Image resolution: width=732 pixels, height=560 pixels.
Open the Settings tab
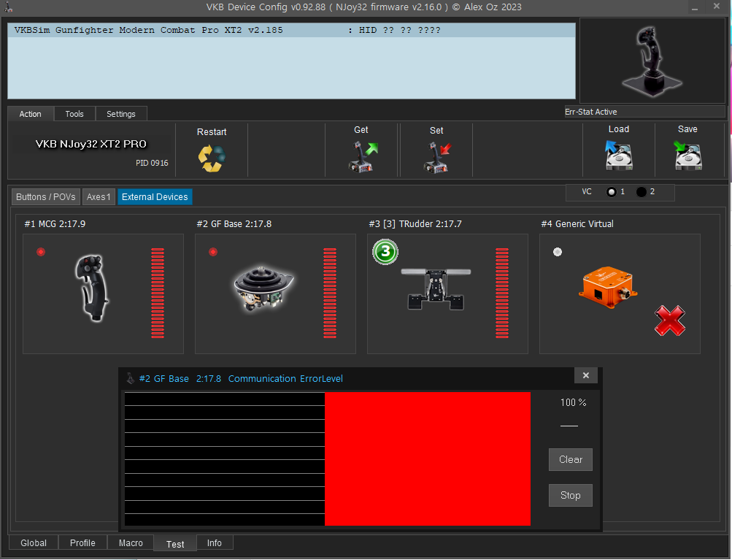coord(121,114)
